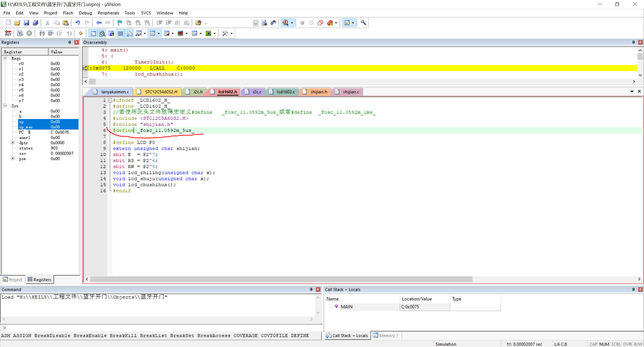Click the Start/Stop Debug Session icon
The width and height of the screenshot is (644, 347).
(x=286, y=23)
